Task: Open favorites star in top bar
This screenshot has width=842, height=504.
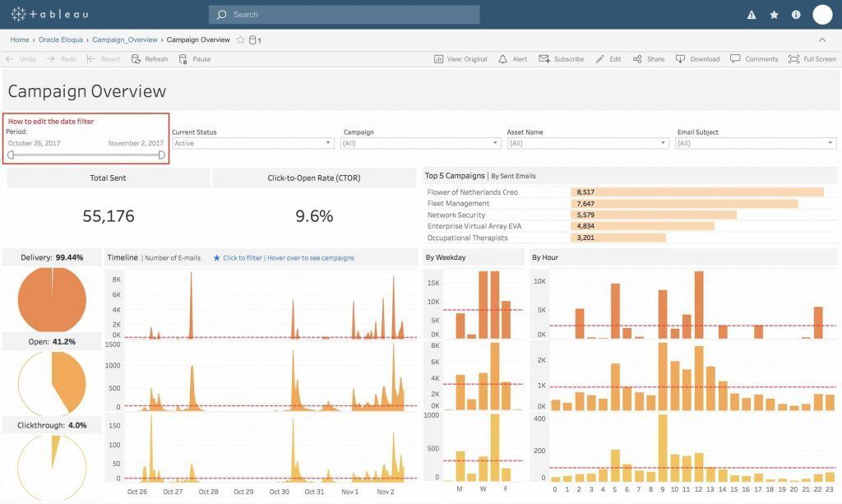Action: [x=774, y=15]
